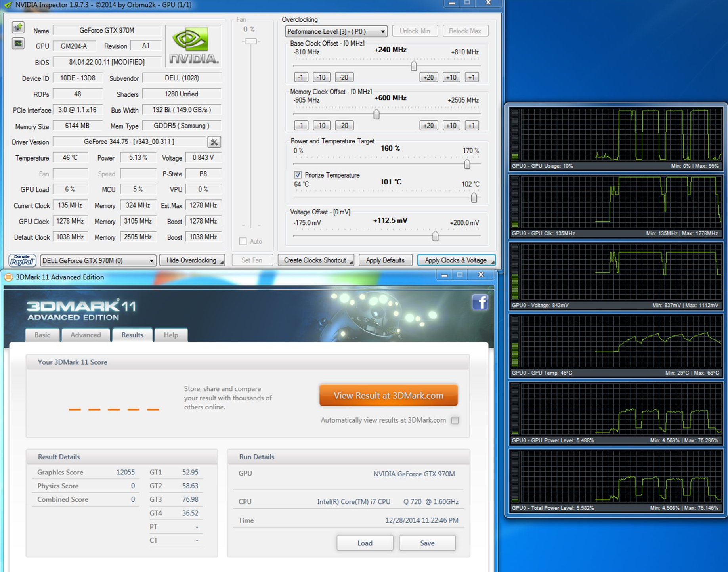Click Voltage Offset slider handle
This screenshot has width=728, height=572.
(x=436, y=236)
